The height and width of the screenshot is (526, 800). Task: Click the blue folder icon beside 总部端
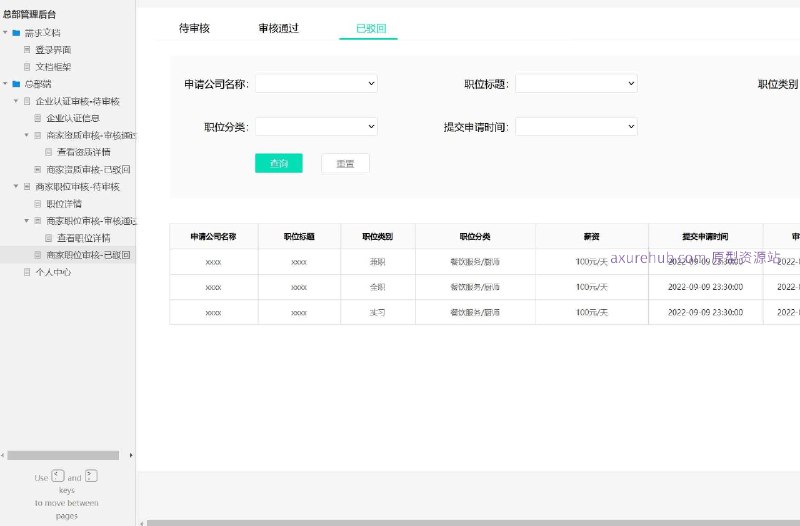(16, 84)
